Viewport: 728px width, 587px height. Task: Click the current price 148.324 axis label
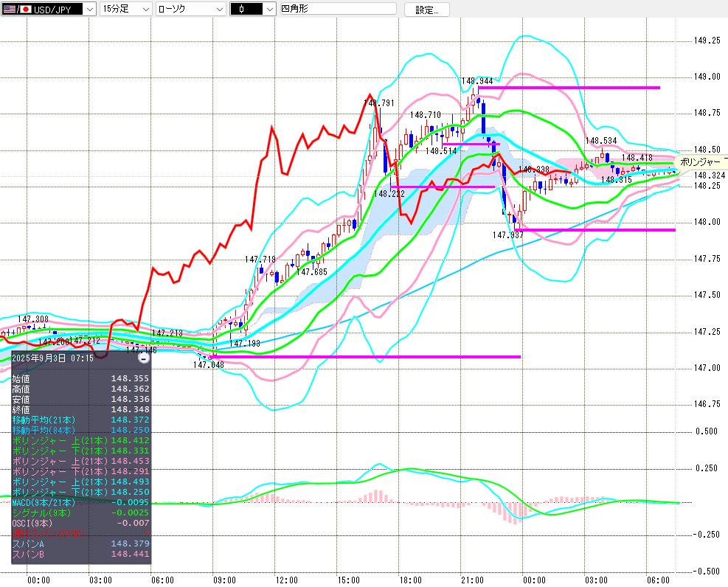[x=710, y=176]
